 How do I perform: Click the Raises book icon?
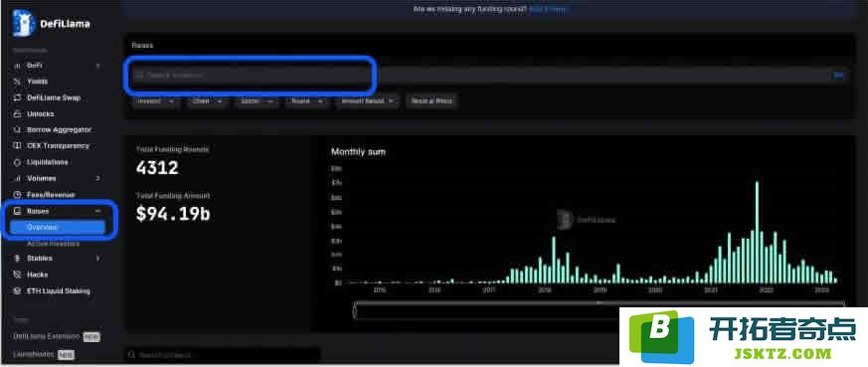[17, 212]
